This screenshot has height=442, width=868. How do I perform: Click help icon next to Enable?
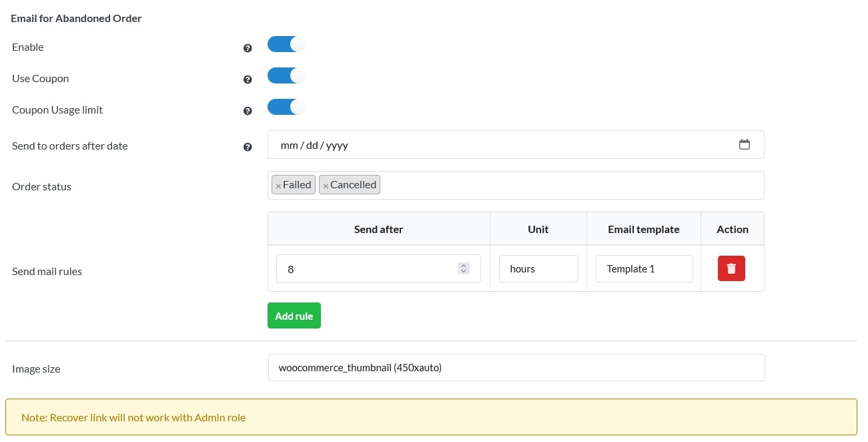248,48
